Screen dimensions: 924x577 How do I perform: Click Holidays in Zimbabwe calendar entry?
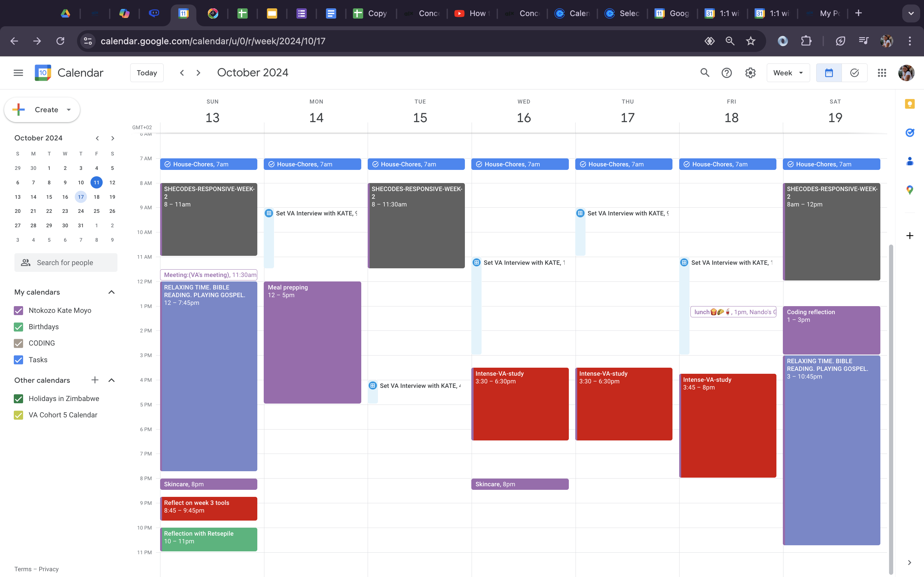(x=64, y=398)
